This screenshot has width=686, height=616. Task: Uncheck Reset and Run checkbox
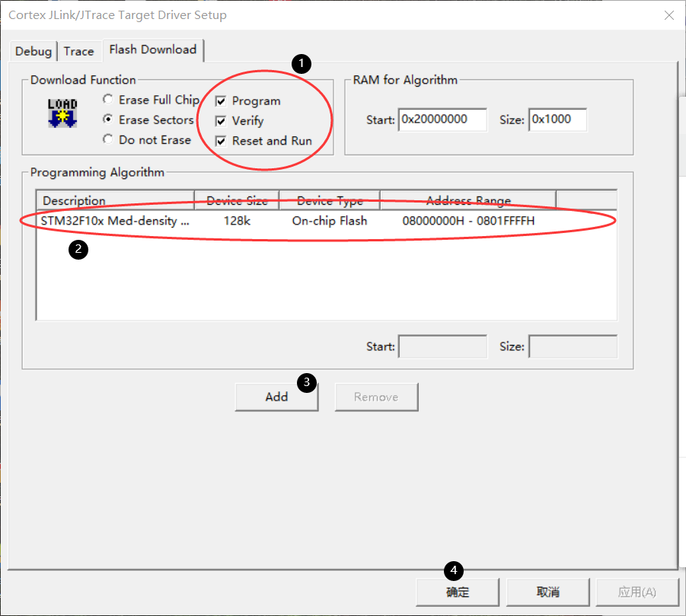[x=263, y=141]
